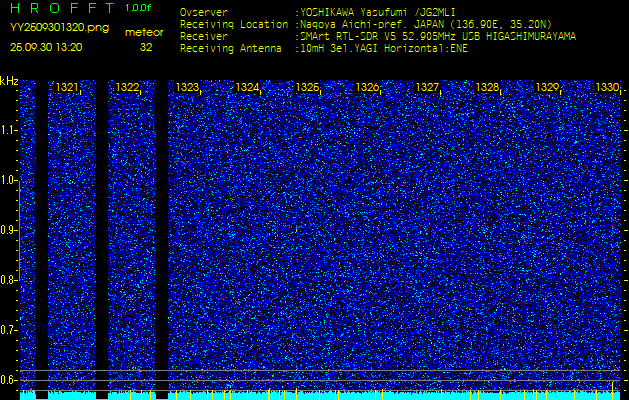The image size is (629, 400).
Task: Click the date stamp 25.09.30 13:20
Action: pos(46,47)
